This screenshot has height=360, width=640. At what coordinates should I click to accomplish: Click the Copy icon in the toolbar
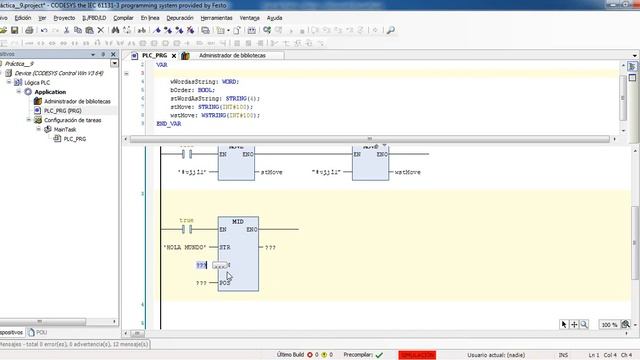click(x=78, y=30)
